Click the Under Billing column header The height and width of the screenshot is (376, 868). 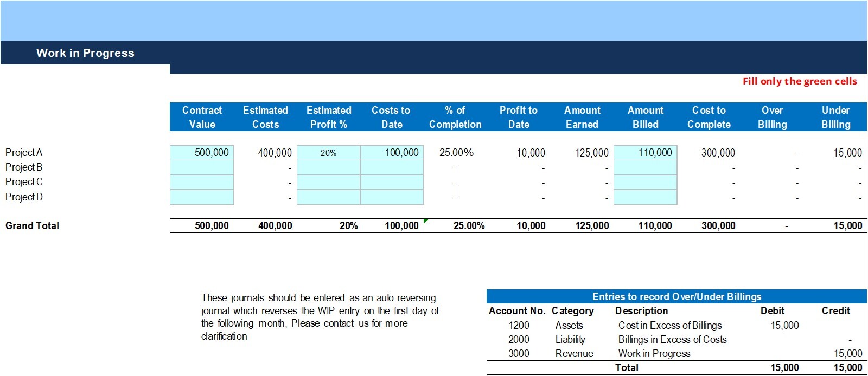click(836, 117)
